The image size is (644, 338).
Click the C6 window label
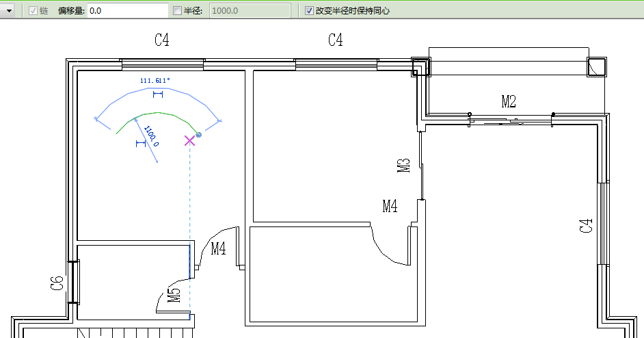pos(57,283)
